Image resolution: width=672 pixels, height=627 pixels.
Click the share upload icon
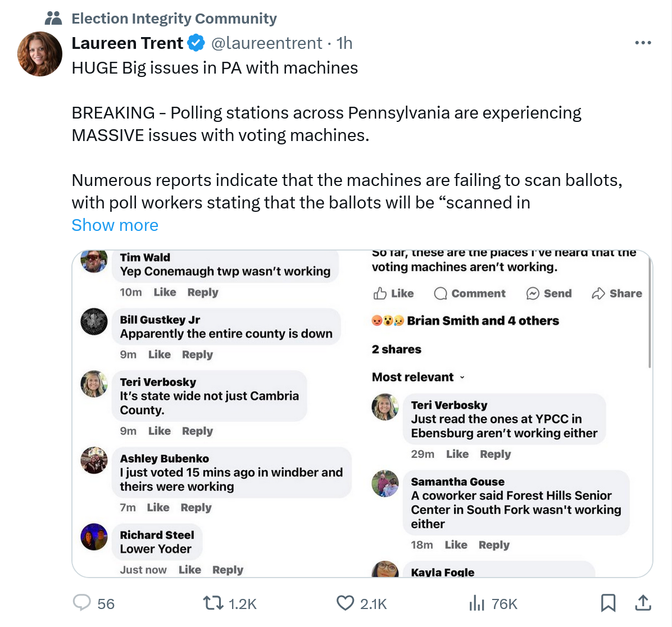643,603
